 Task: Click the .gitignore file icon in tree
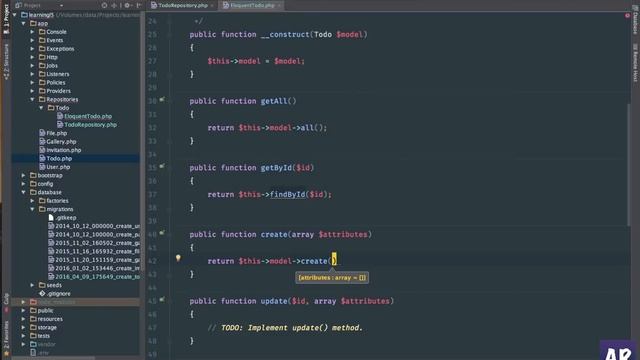click(x=42, y=293)
